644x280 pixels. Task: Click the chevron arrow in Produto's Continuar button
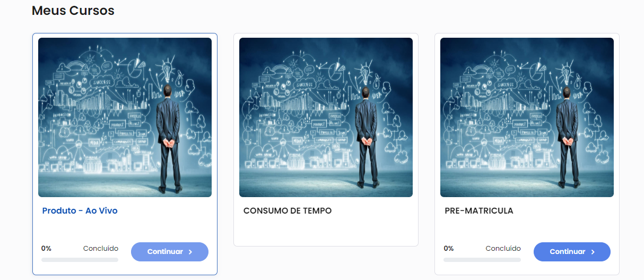coord(190,252)
